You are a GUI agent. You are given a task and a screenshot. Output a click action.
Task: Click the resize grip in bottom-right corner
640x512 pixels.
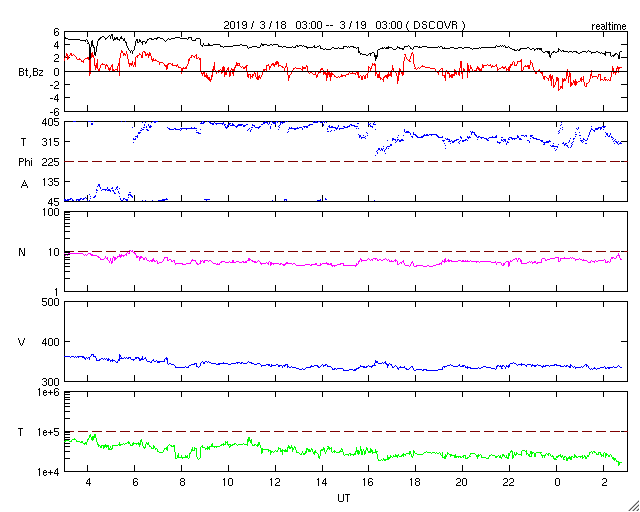click(x=634, y=506)
